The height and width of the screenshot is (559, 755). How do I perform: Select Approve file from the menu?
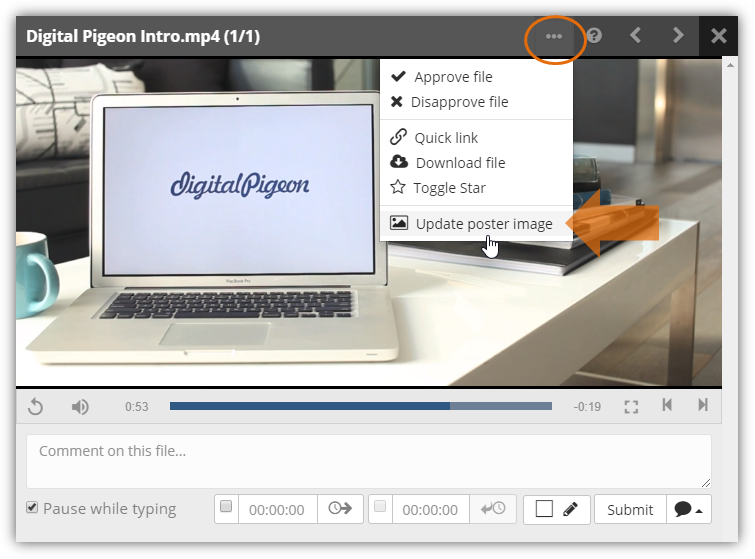476,77
